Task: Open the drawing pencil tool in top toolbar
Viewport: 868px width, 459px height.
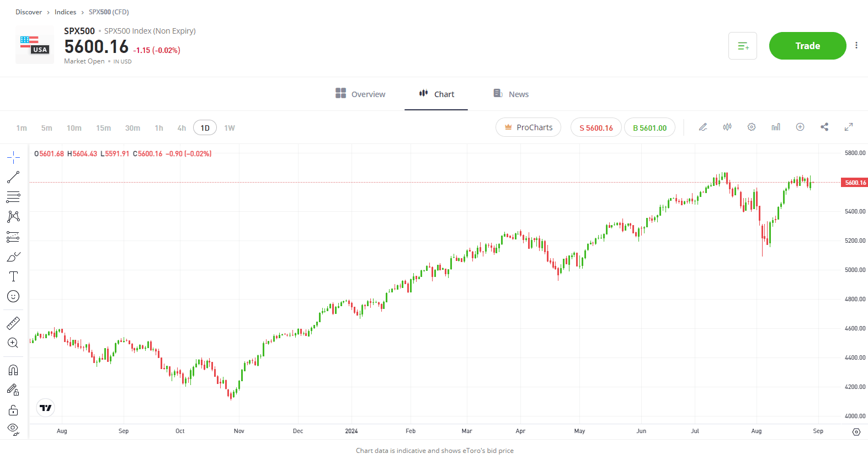Action: (x=703, y=127)
